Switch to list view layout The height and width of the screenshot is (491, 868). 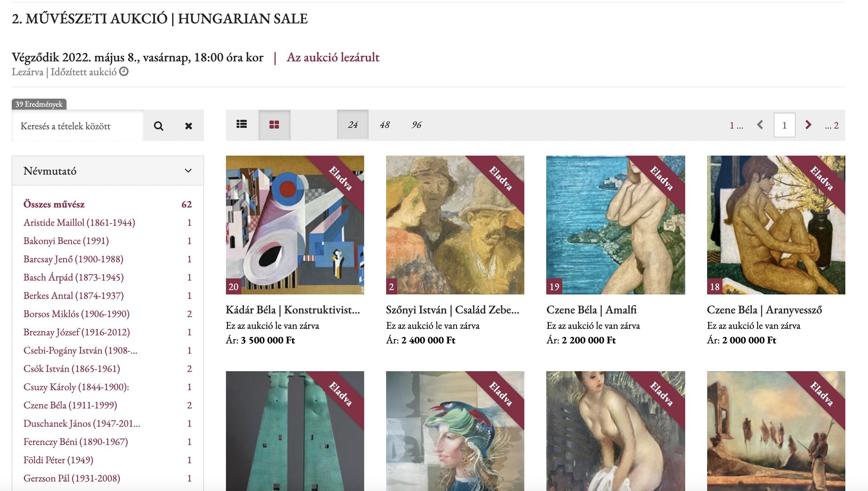(242, 125)
